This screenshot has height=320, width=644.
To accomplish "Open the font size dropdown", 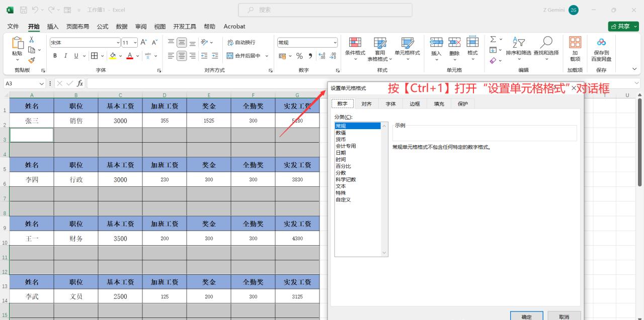I will (x=135, y=43).
